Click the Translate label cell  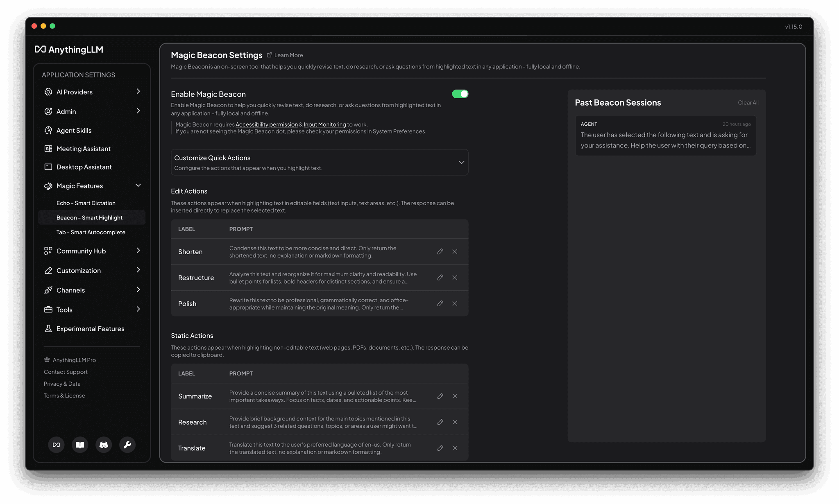pos(192,448)
